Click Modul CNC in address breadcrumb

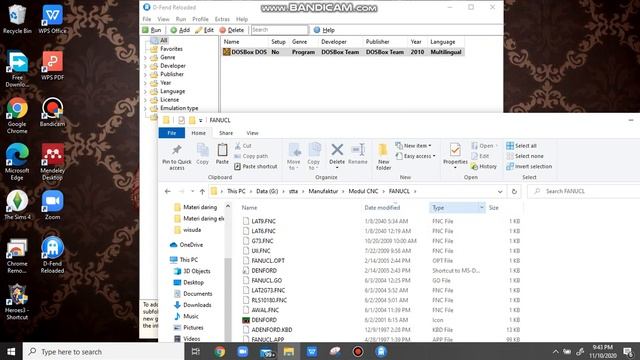pos(363,191)
